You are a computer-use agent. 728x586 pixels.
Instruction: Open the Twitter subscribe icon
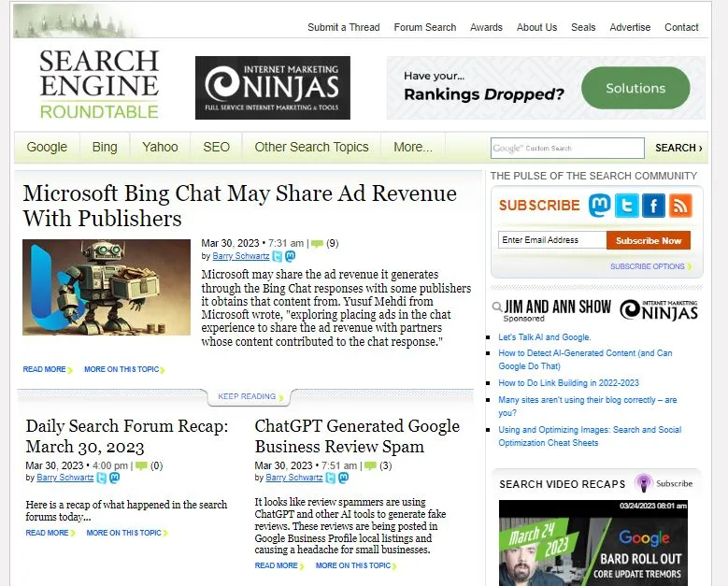(x=627, y=206)
